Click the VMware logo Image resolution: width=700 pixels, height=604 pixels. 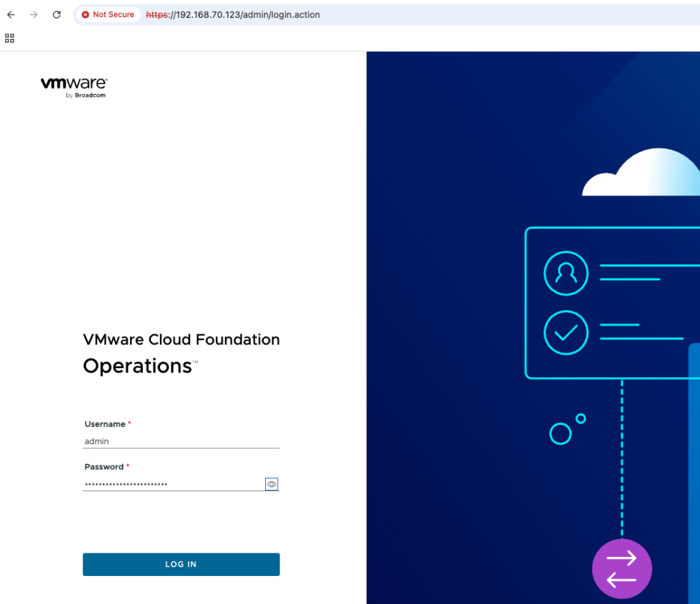(x=74, y=83)
